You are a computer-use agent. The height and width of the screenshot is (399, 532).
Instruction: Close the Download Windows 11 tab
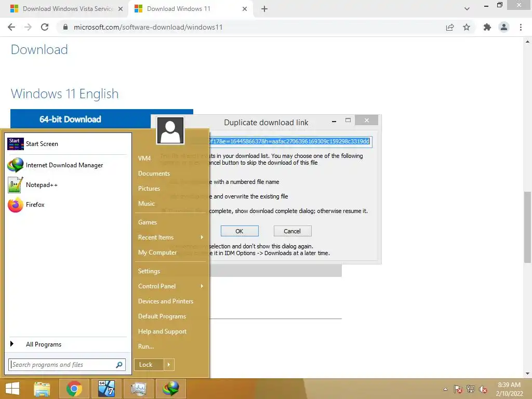(x=245, y=9)
